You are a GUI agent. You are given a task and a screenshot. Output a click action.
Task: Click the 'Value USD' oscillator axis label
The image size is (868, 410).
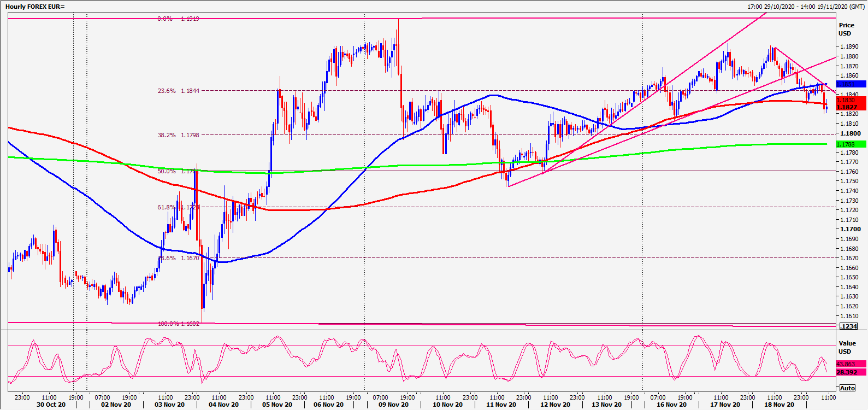[847, 347]
